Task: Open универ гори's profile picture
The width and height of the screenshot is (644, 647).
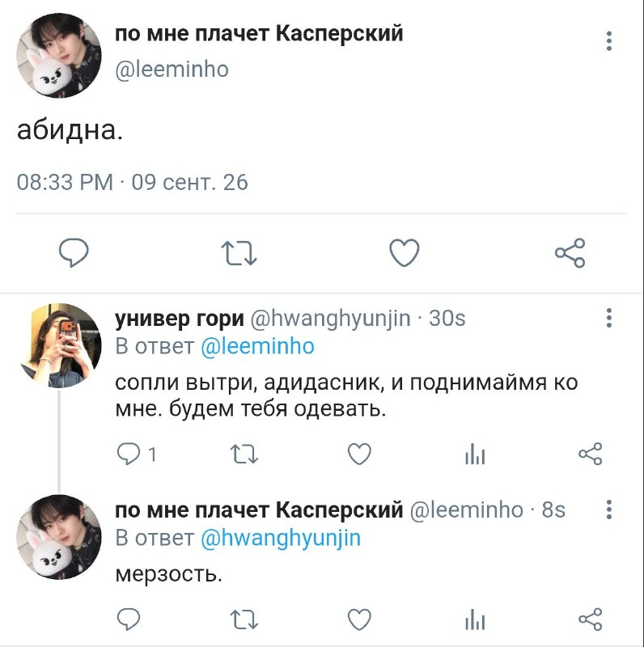Action: [59, 346]
